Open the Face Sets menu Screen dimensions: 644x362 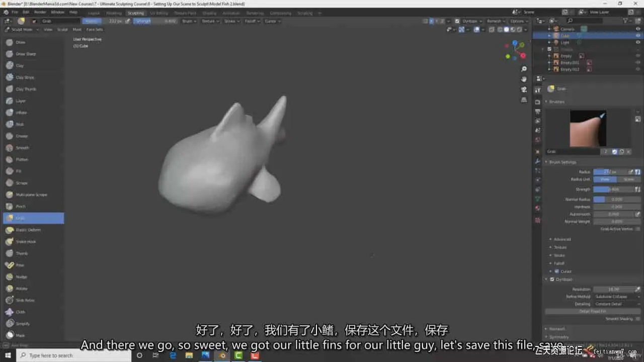pos(95,30)
